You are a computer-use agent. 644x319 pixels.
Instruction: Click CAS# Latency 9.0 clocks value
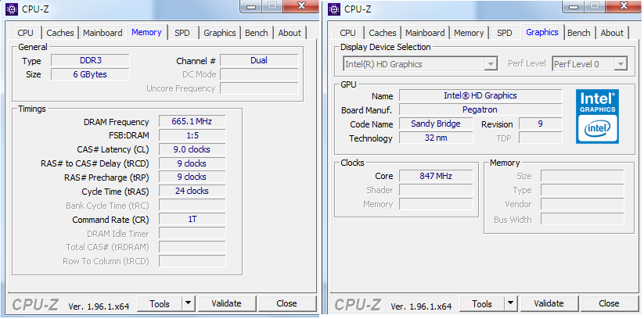pyautogui.click(x=192, y=150)
